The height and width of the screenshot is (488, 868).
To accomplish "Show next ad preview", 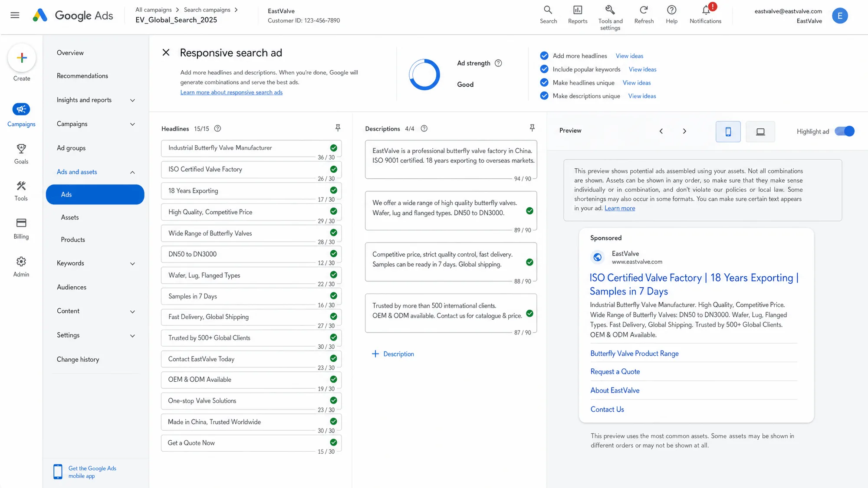I will pos(684,131).
